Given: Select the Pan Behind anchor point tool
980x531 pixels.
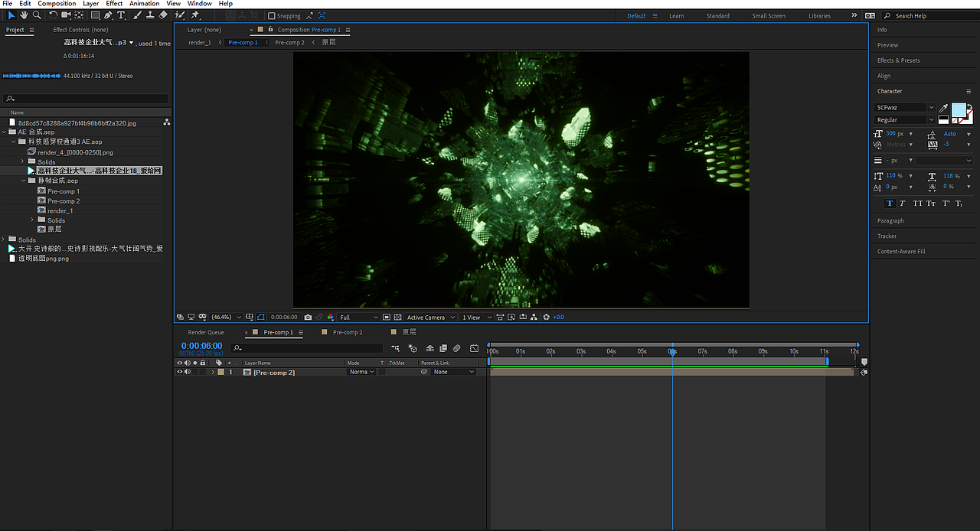Looking at the screenshot, I should click(79, 15).
